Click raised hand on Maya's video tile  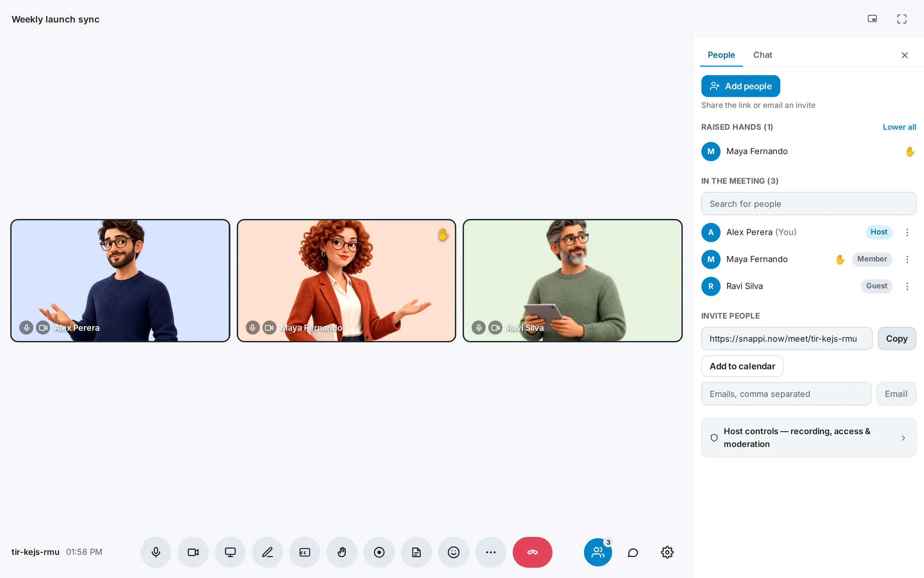click(x=443, y=234)
